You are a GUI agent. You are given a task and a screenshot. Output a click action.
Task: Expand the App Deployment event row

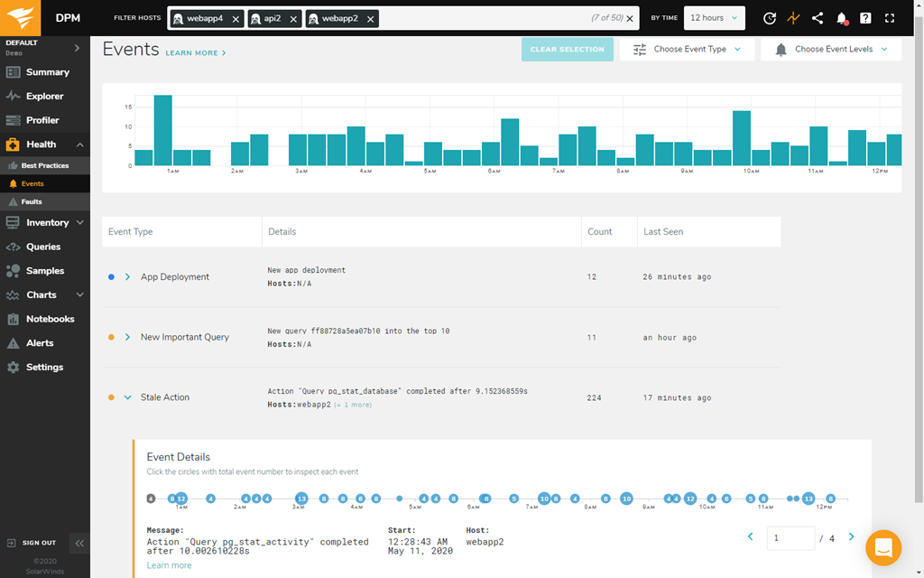click(130, 276)
